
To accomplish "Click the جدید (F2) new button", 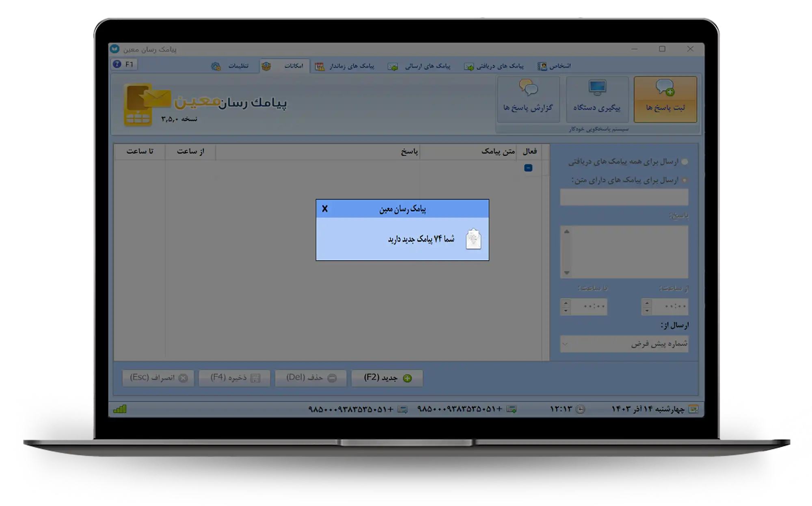I will coord(387,378).
